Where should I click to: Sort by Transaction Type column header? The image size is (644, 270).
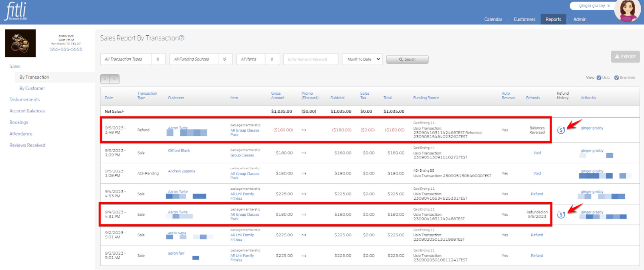(x=147, y=96)
